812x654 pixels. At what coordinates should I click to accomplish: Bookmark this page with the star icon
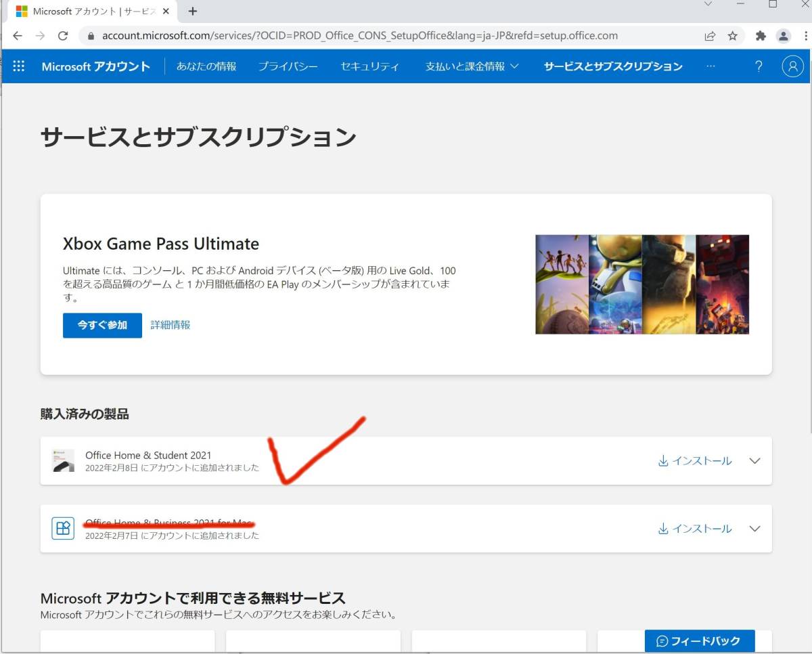[x=732, y=36]
